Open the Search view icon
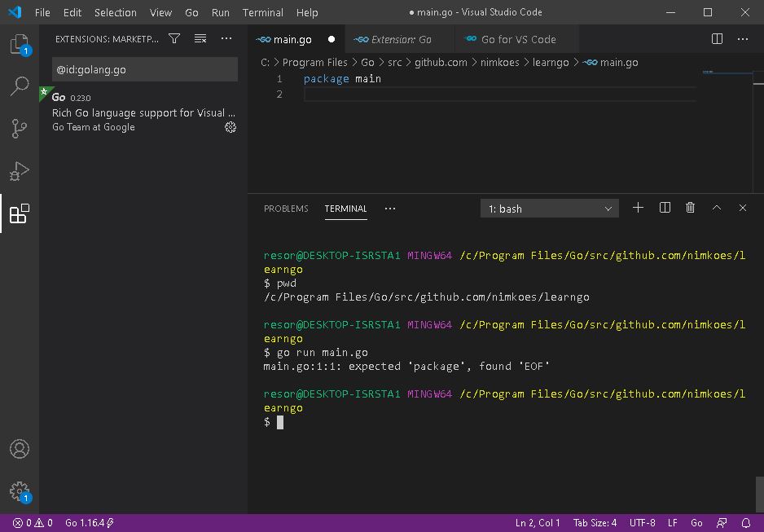 tap(20, 86)
